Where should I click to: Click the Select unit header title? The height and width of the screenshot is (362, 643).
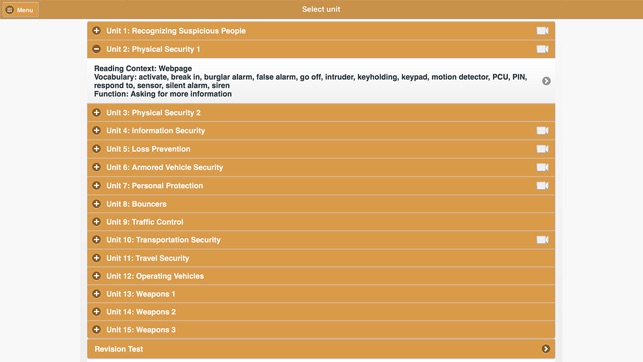coord(321,9)
